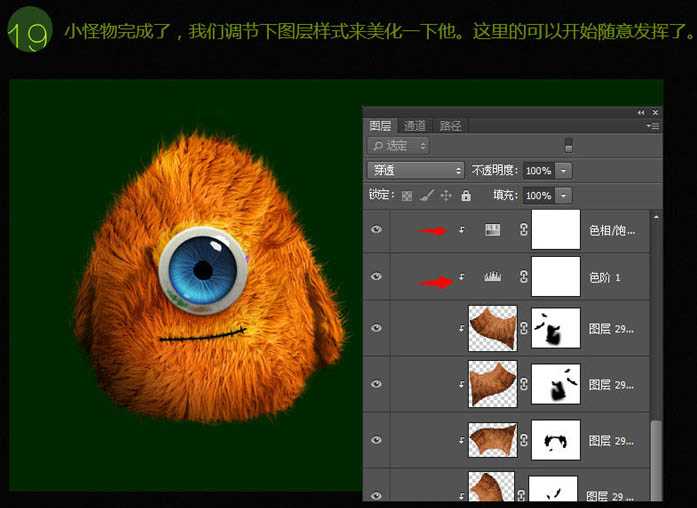Click the mask link icon on Levels 1 layer
Screen dimensions: 697x508
(522, 276)
